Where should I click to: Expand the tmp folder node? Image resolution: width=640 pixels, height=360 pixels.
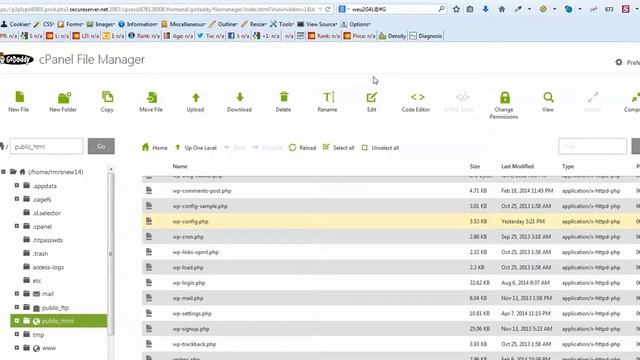(17, 334)
